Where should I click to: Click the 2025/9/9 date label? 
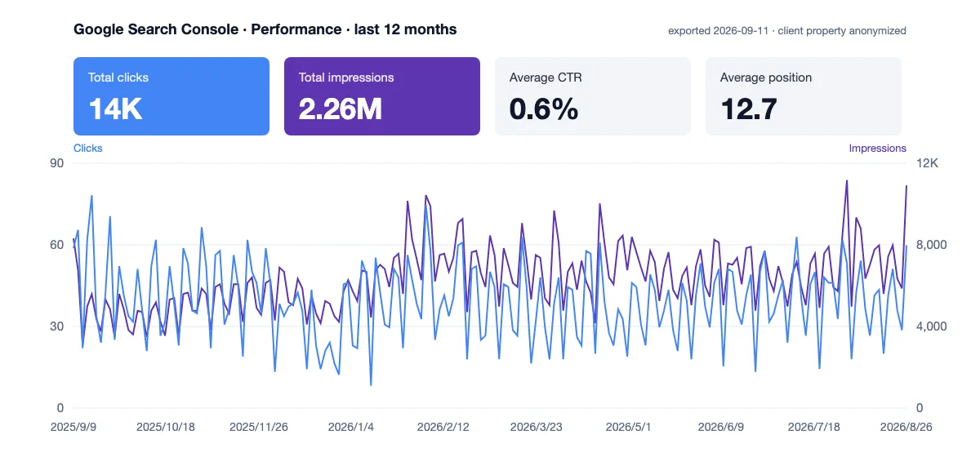tap(73, 427)
